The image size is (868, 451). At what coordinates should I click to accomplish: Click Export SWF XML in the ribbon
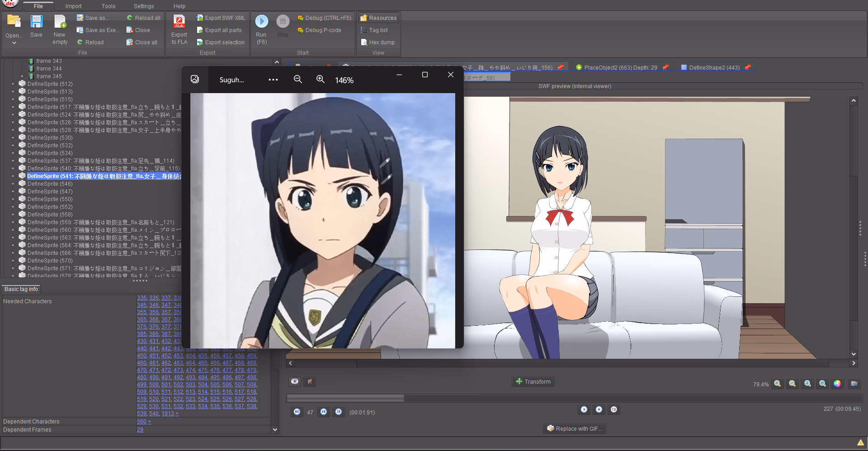point(221,18)
